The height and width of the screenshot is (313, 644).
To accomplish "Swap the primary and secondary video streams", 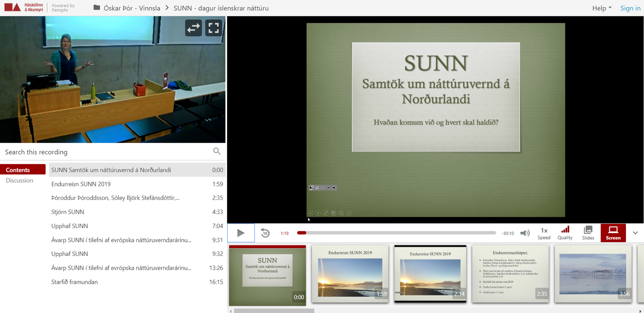I will [x=194, y=28].
